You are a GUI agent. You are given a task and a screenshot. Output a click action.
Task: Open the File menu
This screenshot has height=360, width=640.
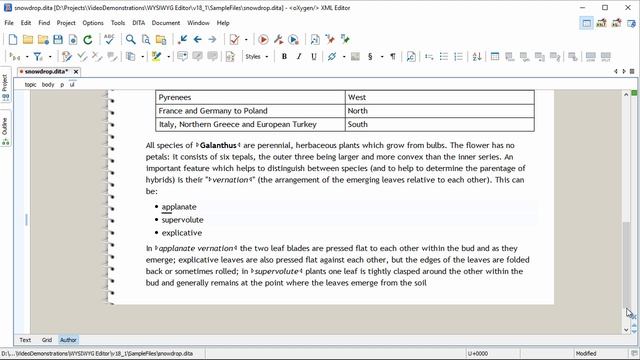click(9, 23)
